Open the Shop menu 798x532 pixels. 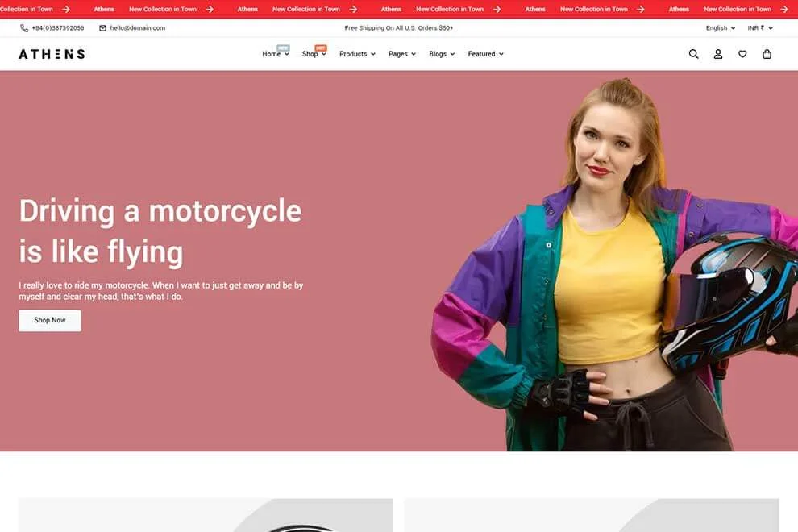click(314, 54)
